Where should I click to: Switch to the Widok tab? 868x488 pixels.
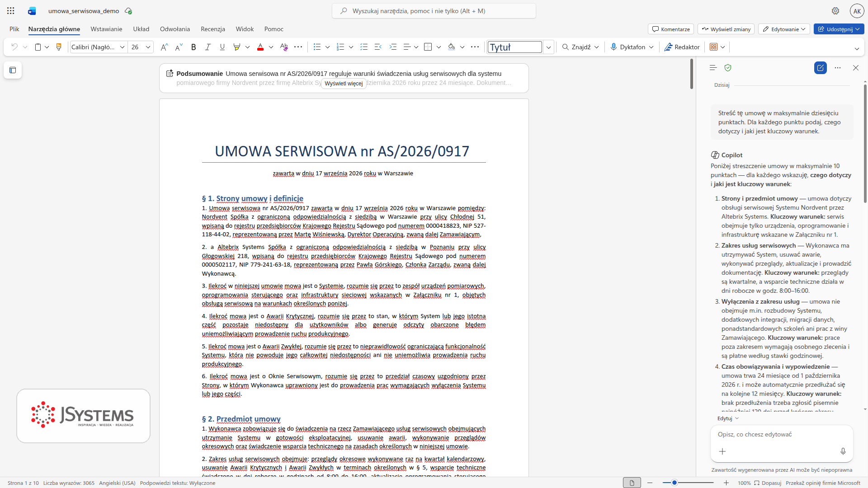tap(245, 29)
